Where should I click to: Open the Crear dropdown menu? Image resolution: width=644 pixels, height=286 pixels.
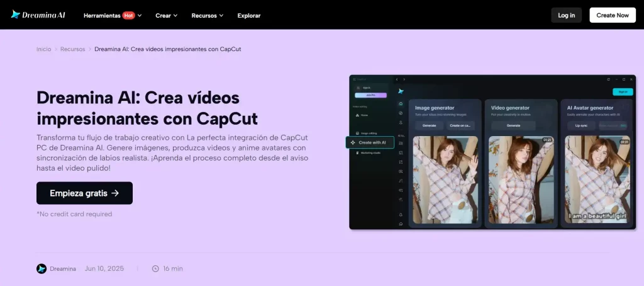pos(166,15)
